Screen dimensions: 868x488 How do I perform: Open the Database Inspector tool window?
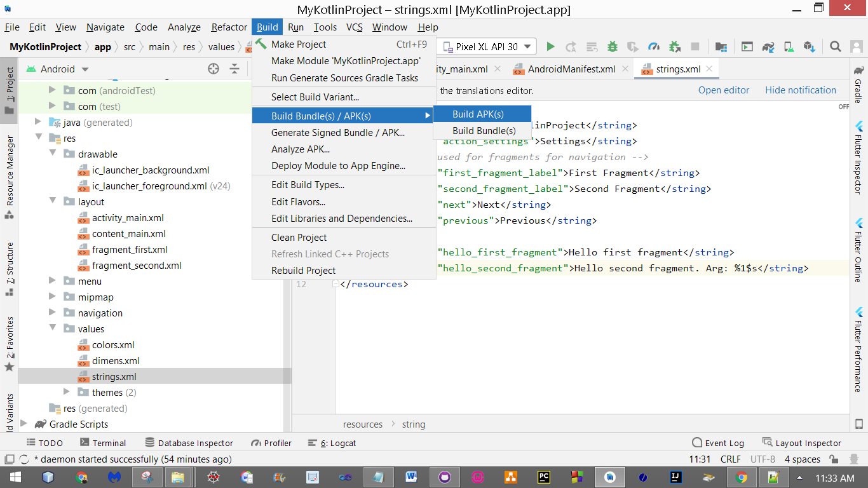(189, 443)
